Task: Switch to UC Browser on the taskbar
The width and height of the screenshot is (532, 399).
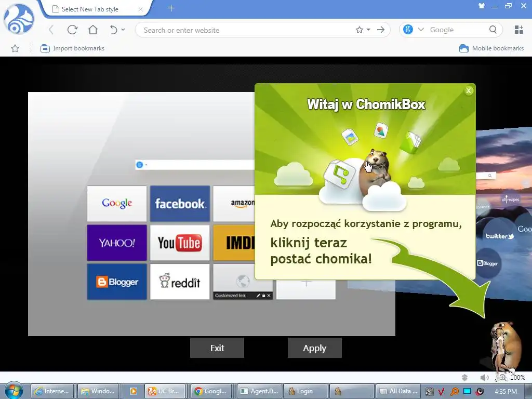Action: point(165,391)
